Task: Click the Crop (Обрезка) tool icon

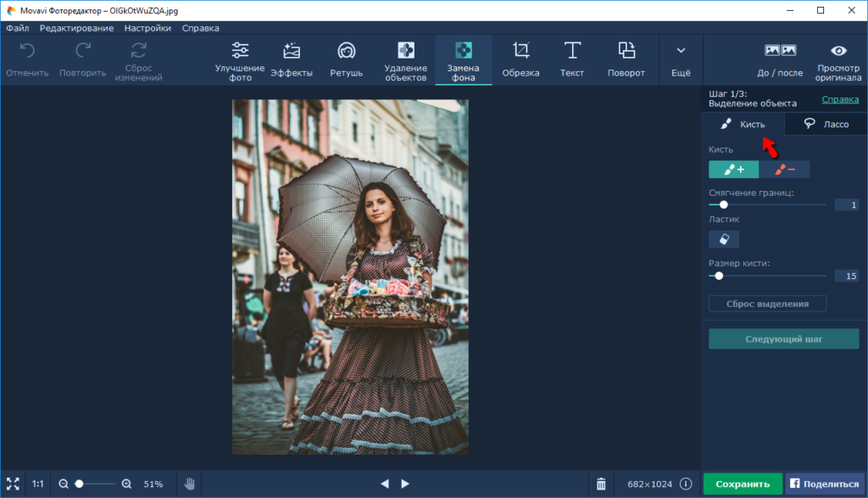Action: tap(520, 51)
